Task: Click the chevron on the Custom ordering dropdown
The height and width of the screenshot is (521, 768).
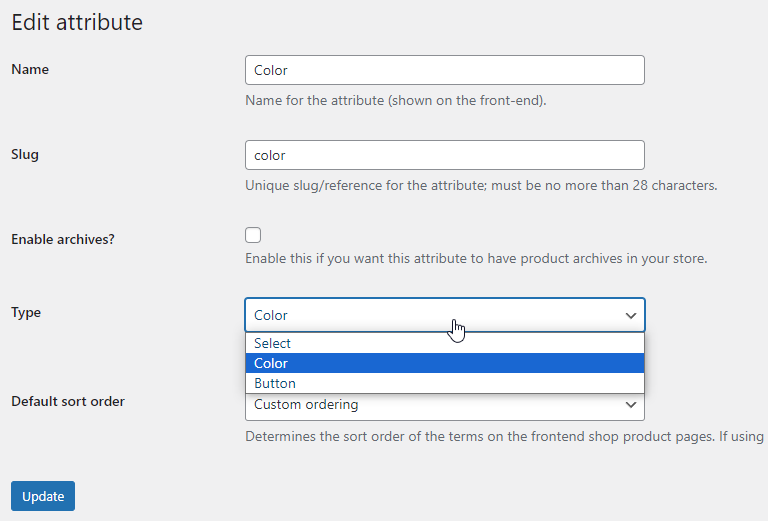Action: 631,405
